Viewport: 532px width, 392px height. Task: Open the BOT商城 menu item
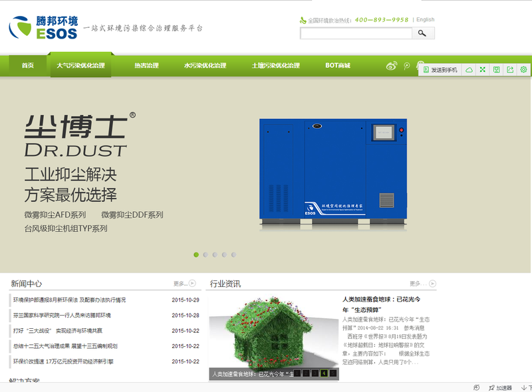click(x=338, y=66)
